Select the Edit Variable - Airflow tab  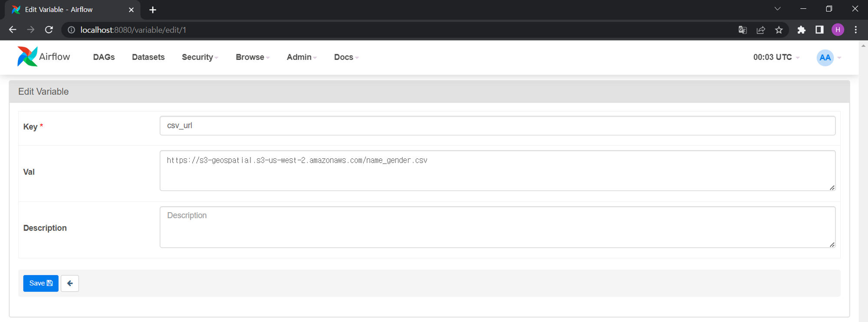point(72,10)
